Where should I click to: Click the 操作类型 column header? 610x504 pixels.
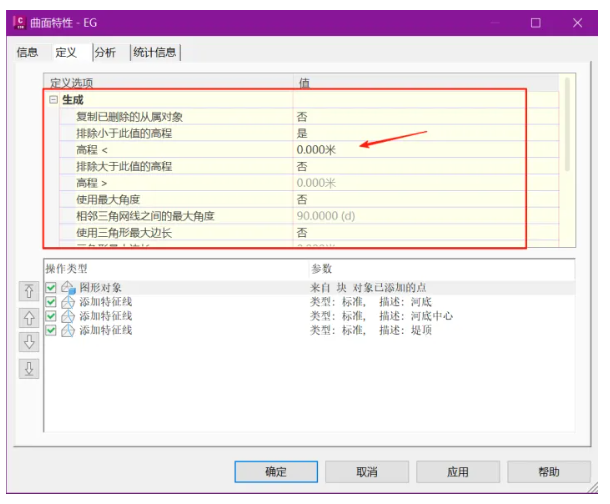point(176,269)
